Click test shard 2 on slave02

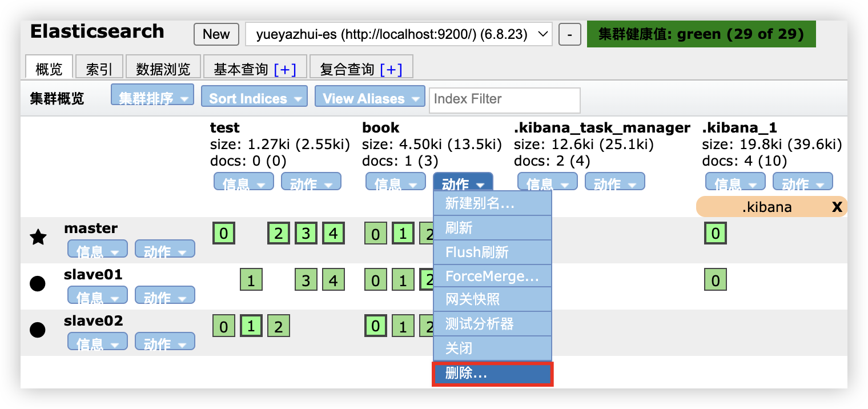pos(279,326)
